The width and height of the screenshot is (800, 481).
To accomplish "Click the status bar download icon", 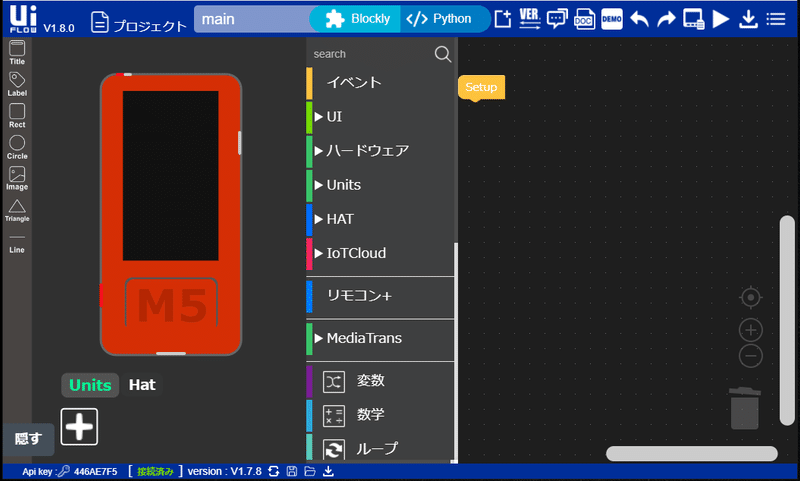I will (x=328, y=471).
